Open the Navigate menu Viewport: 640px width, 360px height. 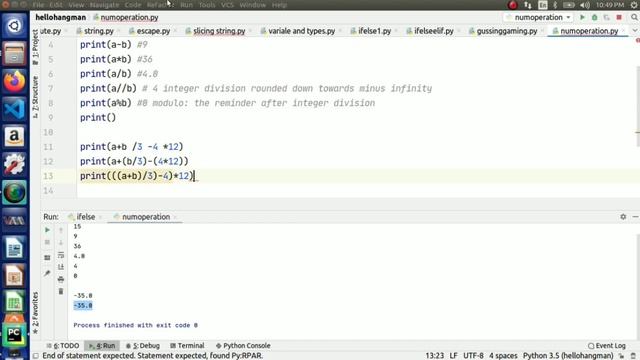104,5
